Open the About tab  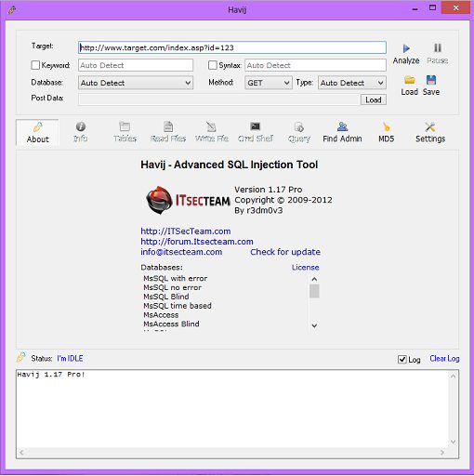coord(37,132)
